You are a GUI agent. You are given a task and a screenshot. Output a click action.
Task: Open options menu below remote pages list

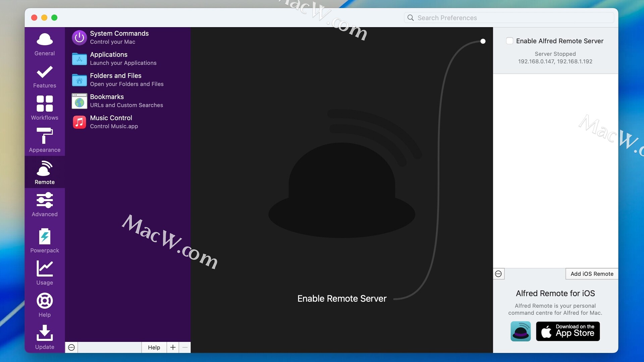(x=71, y=348)
